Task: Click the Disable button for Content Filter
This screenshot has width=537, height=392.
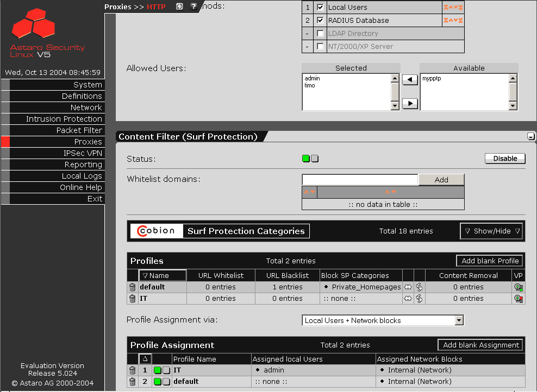Action: 505,159
